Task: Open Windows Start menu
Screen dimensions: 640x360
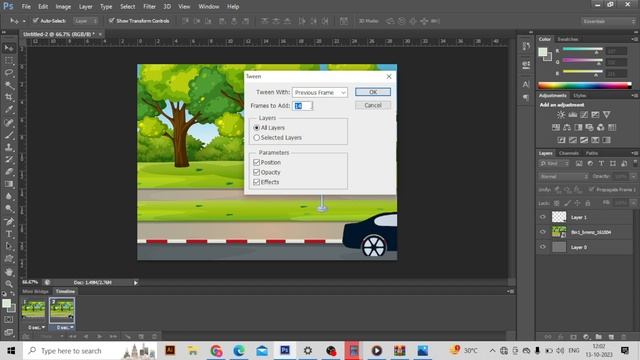Action: click(11, 351)
